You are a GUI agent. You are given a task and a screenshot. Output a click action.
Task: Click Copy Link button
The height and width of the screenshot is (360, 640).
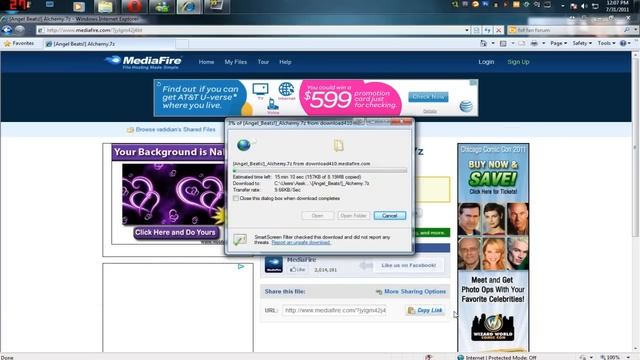(x=425, y=311)
